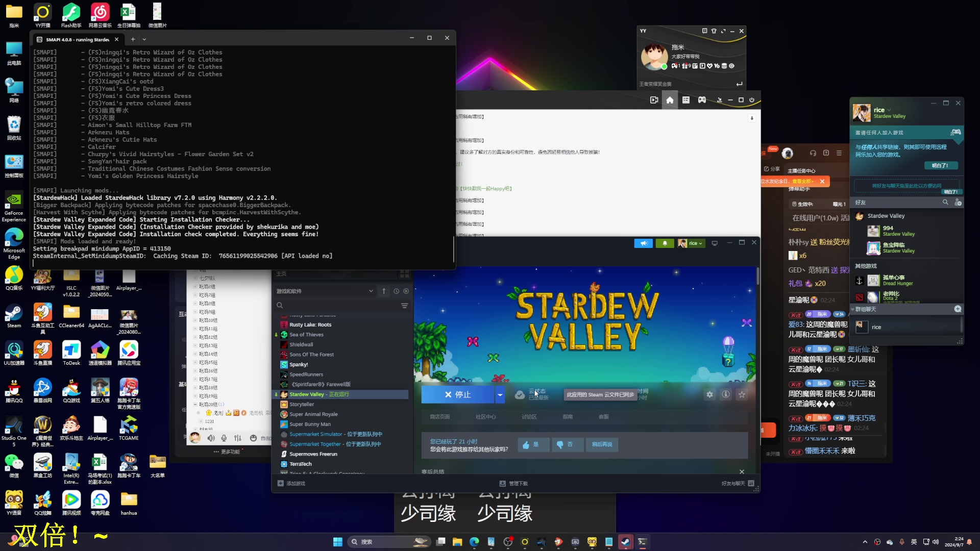
Task: Open rice status dropdown in friends window
Action: pyautogui.click(x=889, y=110)
